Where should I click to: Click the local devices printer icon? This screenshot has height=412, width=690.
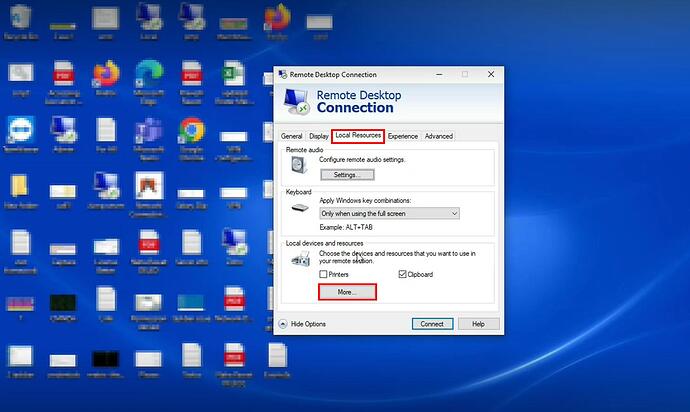[x=300, y=259]
